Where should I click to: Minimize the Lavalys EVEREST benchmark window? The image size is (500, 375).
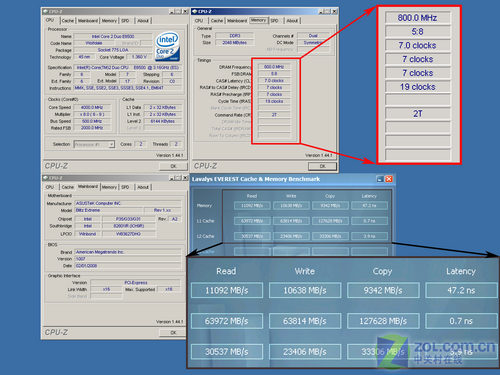click(x=380, y=179)
